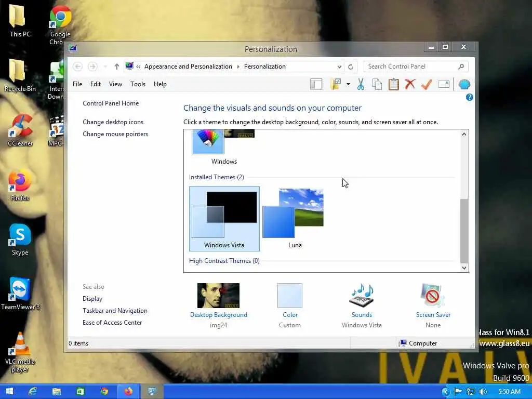The image size is (532, 399).
Task: Click the Action Center flag tray icon
Action: [x=458, y=392]
